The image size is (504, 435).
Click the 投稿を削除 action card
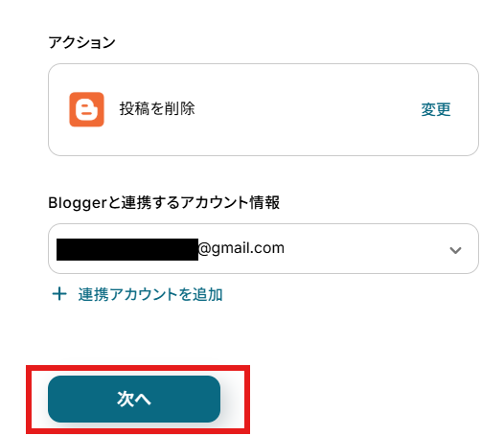click(x=263, y=109)
